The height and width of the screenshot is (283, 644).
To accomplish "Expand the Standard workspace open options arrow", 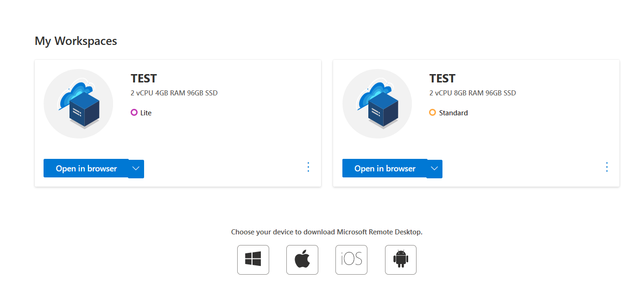I will pos(434,169).
